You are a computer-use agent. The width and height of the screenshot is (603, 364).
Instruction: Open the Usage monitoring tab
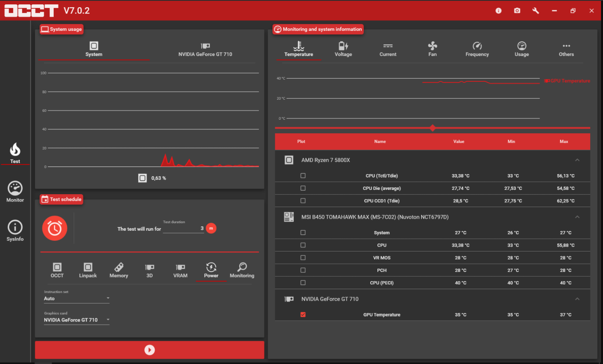coord(522,49)
